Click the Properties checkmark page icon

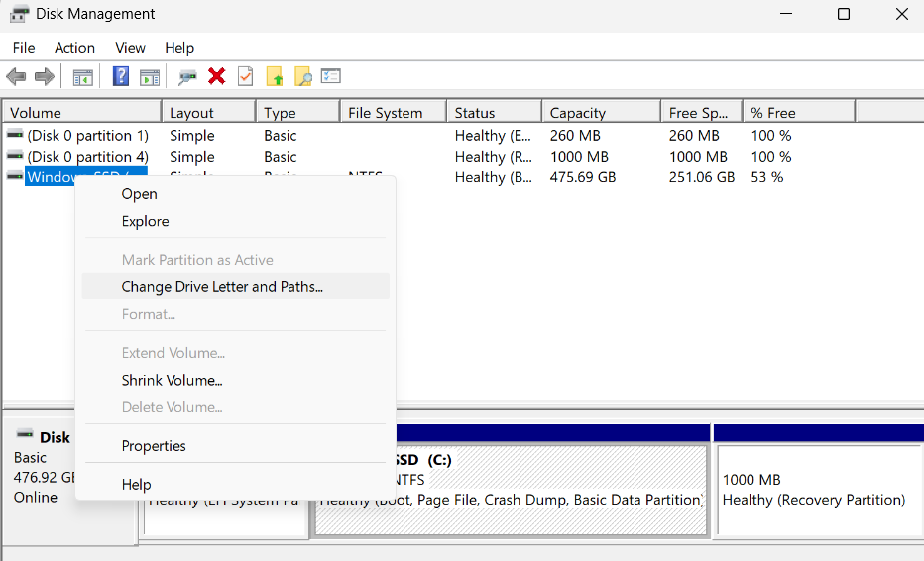point(245,76)
